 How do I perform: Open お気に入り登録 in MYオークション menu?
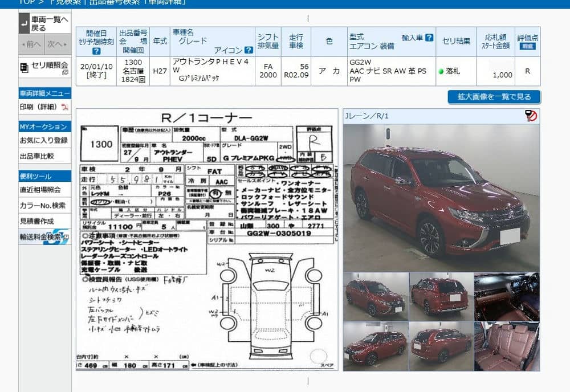tap(44, 140)
